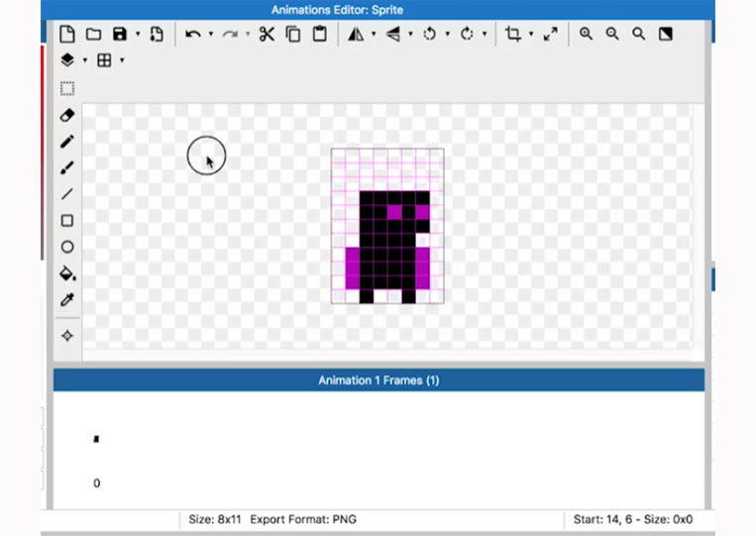This screenshot has width=756, height=536.
Task: Expand the save options dropdown arrow
Action: pyautogui.click(x=138, y=35)
